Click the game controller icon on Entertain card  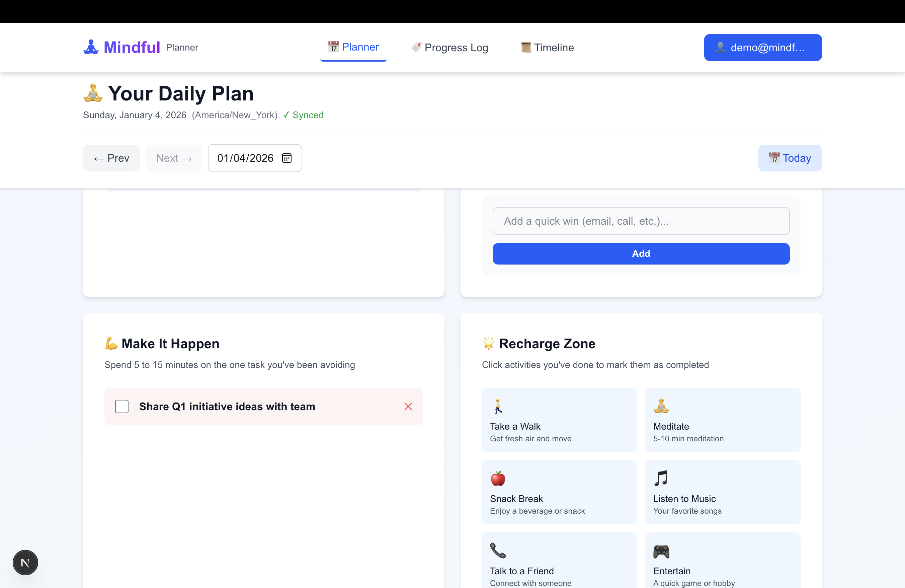click(x=661, y=552)
